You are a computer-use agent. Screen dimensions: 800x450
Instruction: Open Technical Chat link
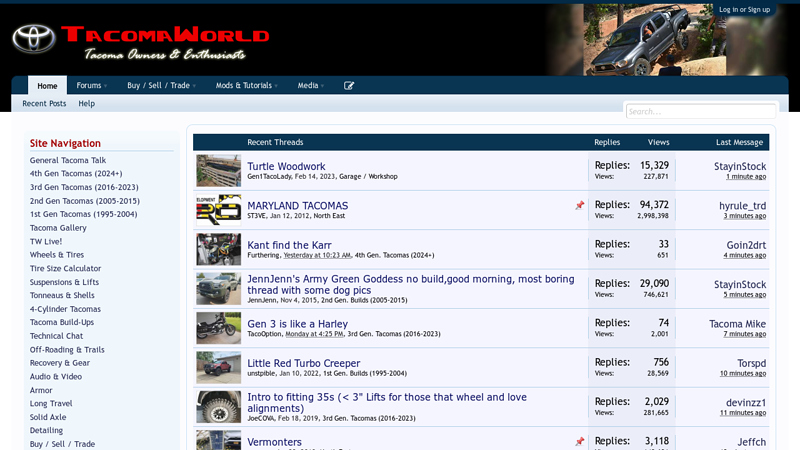tap(56, 336)
